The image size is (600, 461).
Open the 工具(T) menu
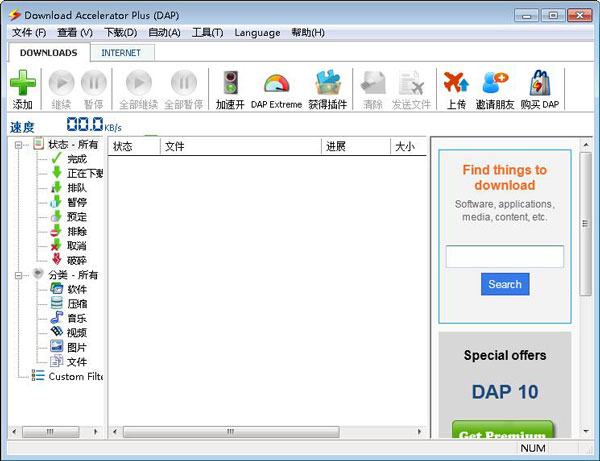pyautogui.click(x=207, y=32)
